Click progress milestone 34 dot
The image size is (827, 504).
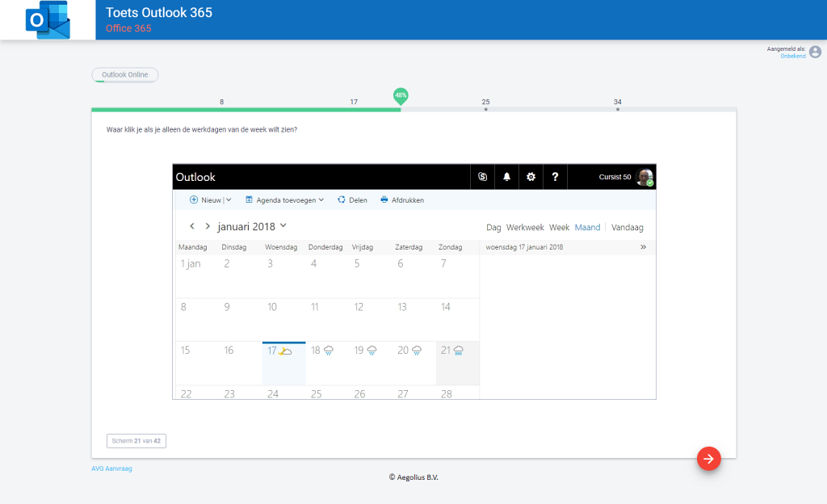point(618,109)
